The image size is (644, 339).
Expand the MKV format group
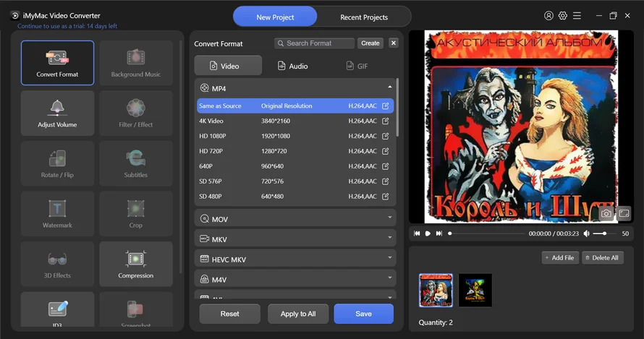pos(389,238)
